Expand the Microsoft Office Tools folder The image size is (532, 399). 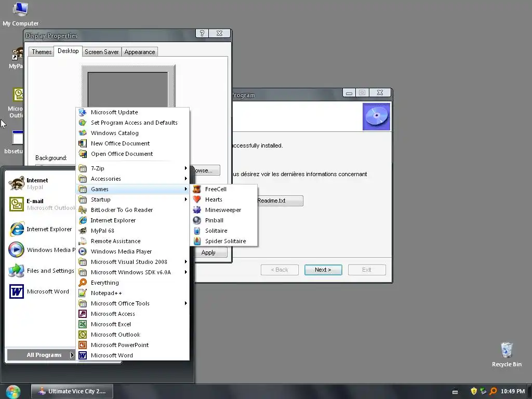pos(132,303)
